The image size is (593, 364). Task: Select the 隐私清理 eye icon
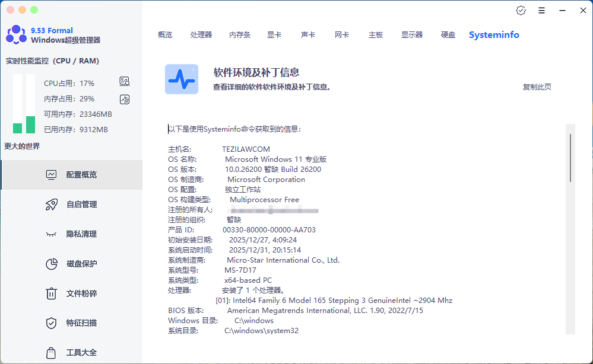coord(52,234)
